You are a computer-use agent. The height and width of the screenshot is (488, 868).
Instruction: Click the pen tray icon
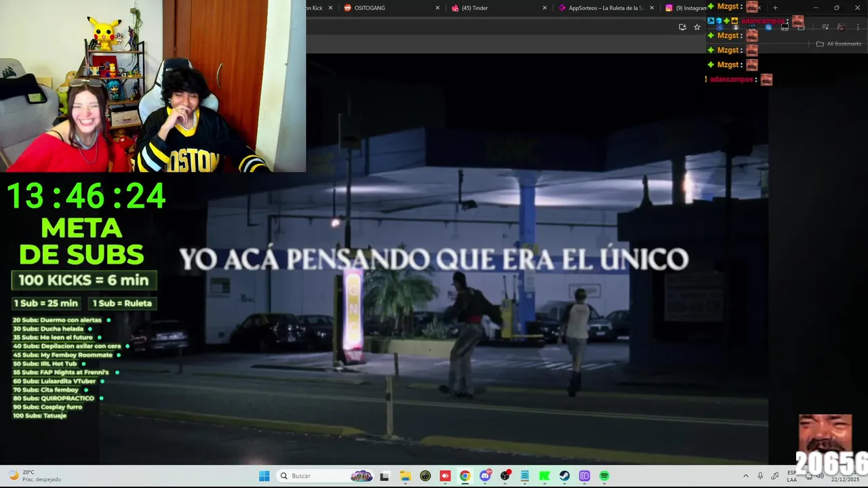[x=775, y=476]
